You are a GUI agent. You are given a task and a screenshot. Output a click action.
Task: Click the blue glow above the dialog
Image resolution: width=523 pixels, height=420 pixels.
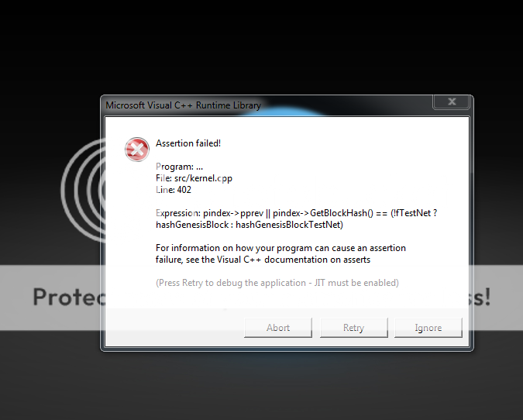click(x=284, y=111)
